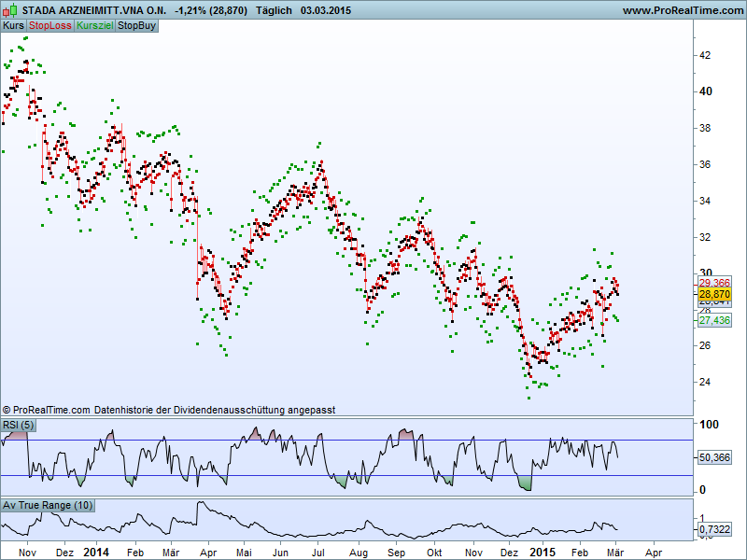
Task: Click the 2014 year marker on time axis
Action: (96, 552)
